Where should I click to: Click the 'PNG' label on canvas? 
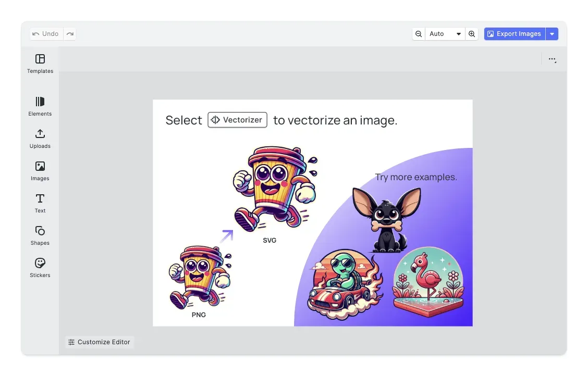click(199, 315)
